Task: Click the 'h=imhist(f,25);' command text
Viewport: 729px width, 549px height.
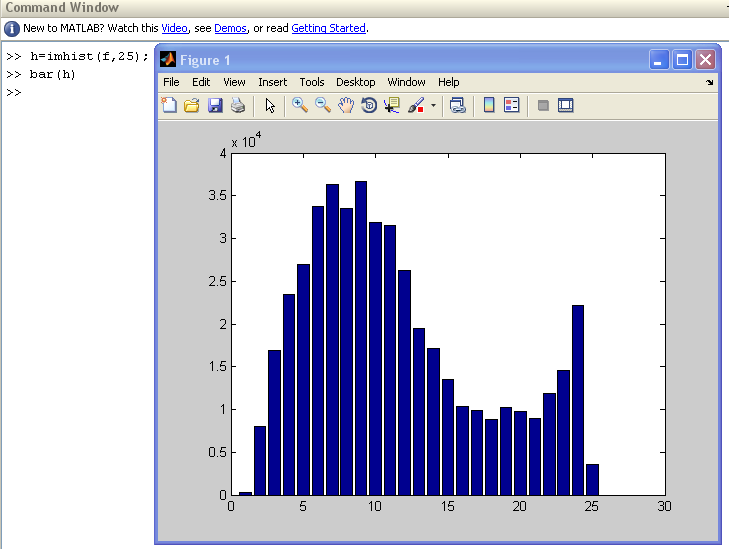Action: (89, 56)
